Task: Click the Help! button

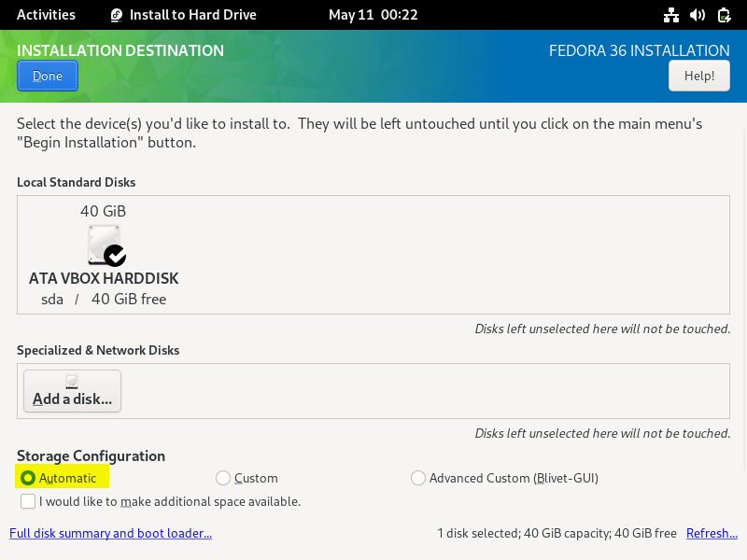Action: coord(698,75)
